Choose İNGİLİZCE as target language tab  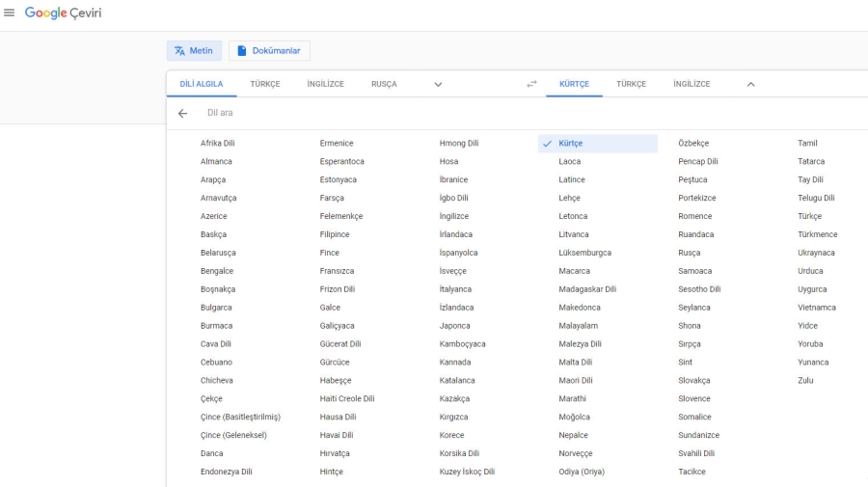point(692,84)
